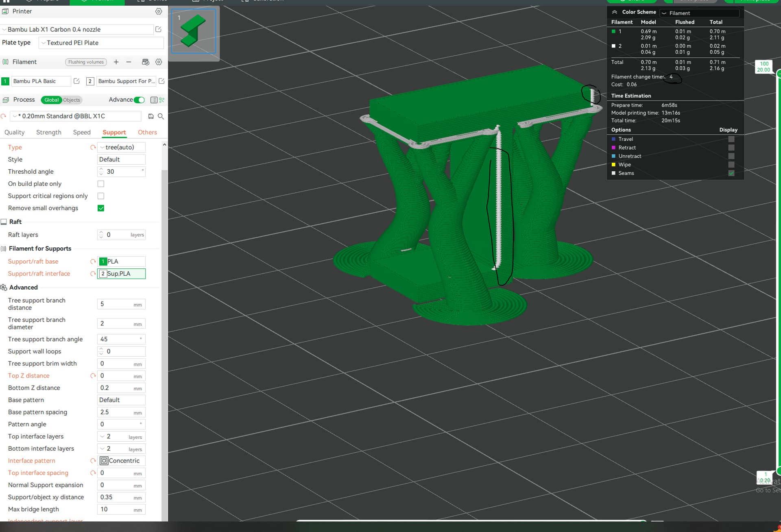Open support Type tree(auto) dropdown

121,147
